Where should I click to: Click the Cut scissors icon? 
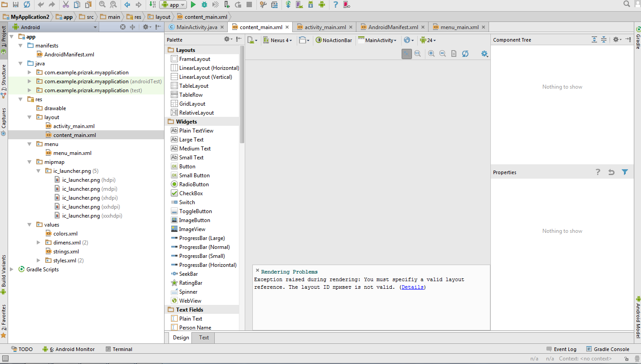(65, 4)
